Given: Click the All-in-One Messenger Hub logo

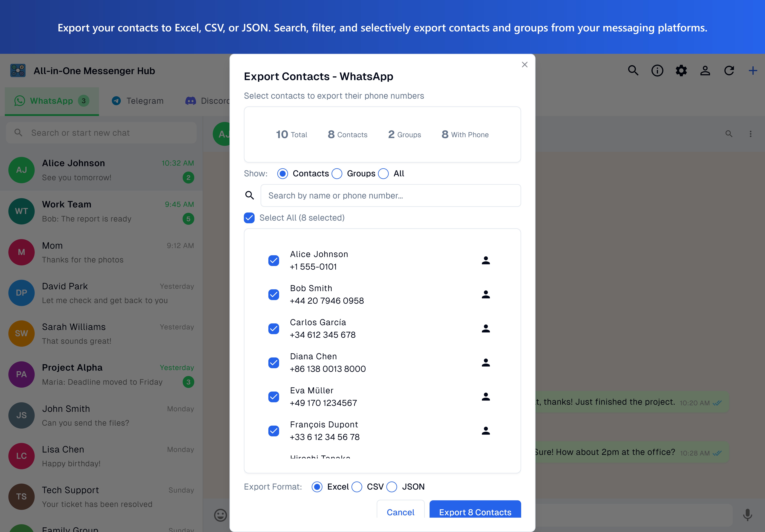Looking at the screenshot, I should 18,71.
